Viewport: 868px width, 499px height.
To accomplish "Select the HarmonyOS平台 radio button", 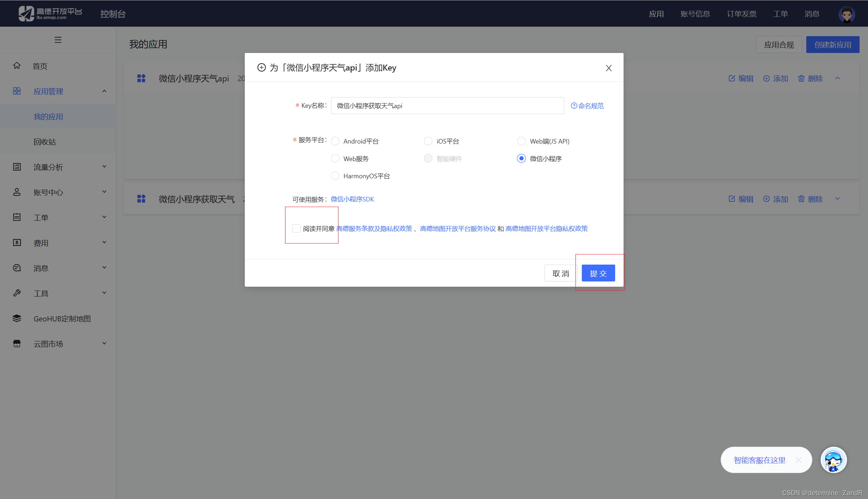I will point(335,176).
